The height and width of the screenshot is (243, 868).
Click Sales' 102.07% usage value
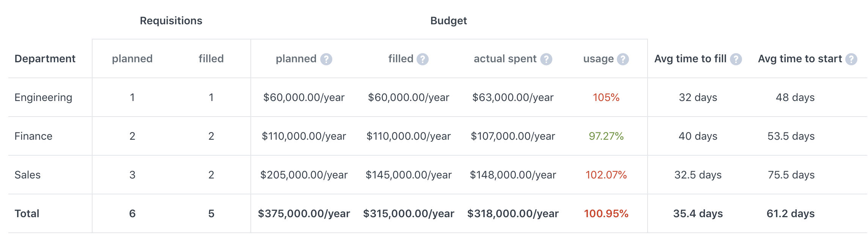tap(606, 175)
